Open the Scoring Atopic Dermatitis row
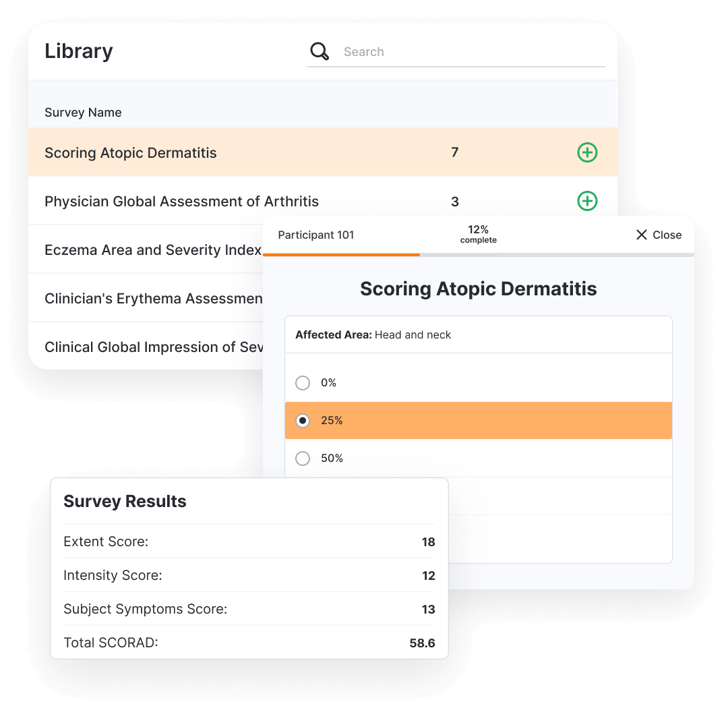This screenshot has width=728, height=708. [131, 153]
